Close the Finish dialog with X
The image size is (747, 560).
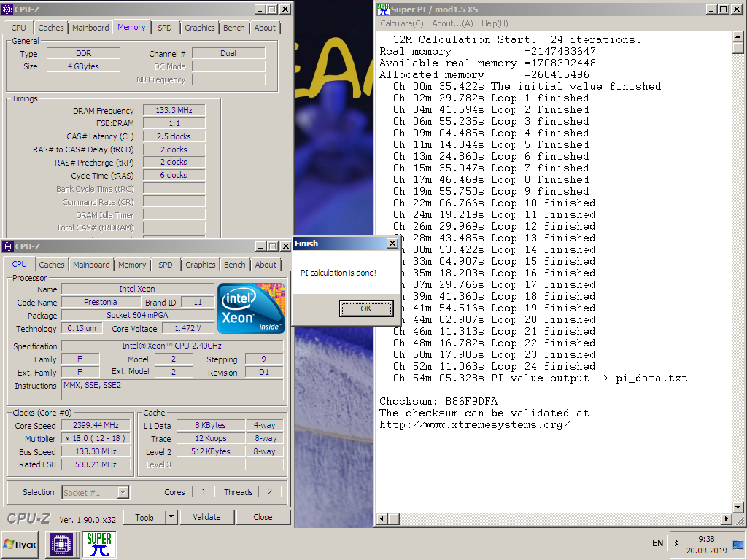point(392,244)
